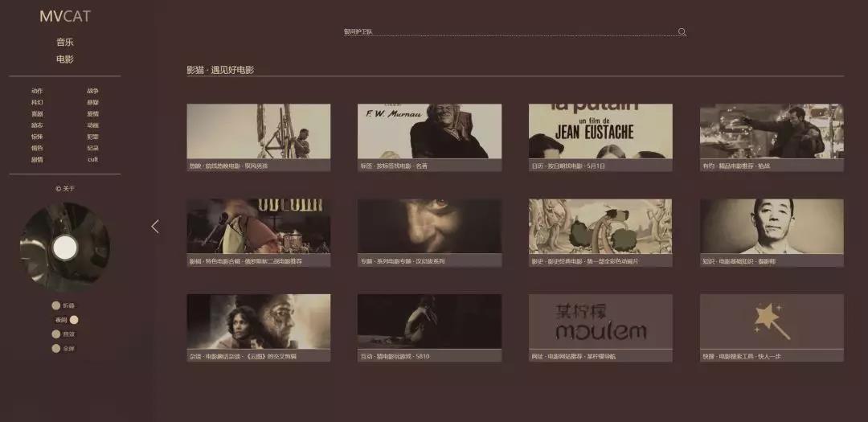Select the 爱情 genre

(x=92, y=113)
